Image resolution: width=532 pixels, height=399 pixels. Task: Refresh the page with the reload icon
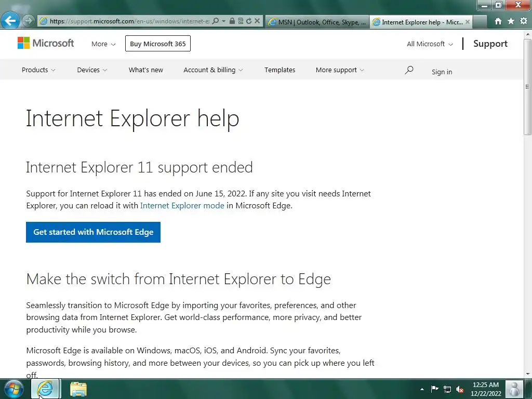[x=249, y=21]
